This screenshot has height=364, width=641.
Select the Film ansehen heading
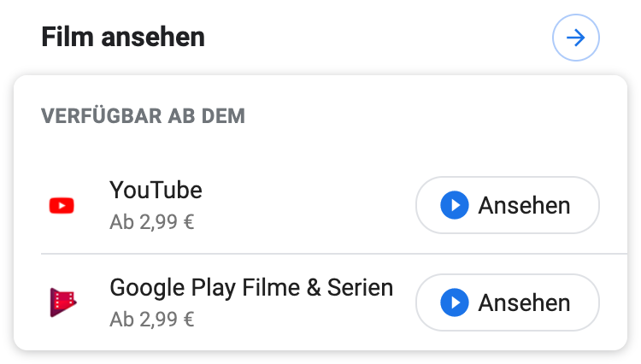123,38
